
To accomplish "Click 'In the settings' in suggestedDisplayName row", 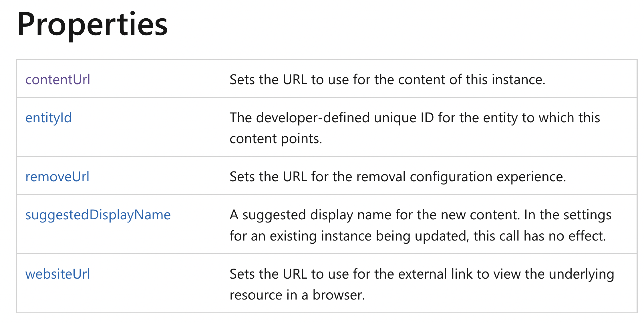I will coord(568,215).
